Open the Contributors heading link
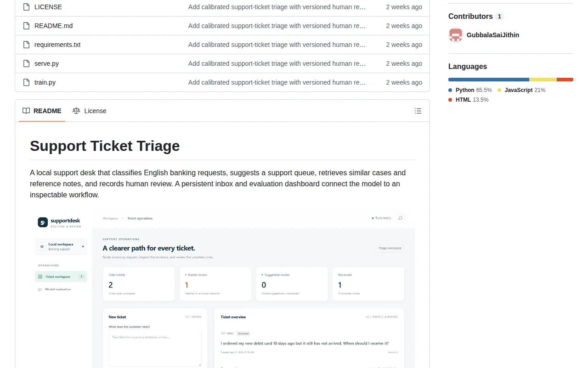Screen dimensions: 588x368 [x=470, y=16]
